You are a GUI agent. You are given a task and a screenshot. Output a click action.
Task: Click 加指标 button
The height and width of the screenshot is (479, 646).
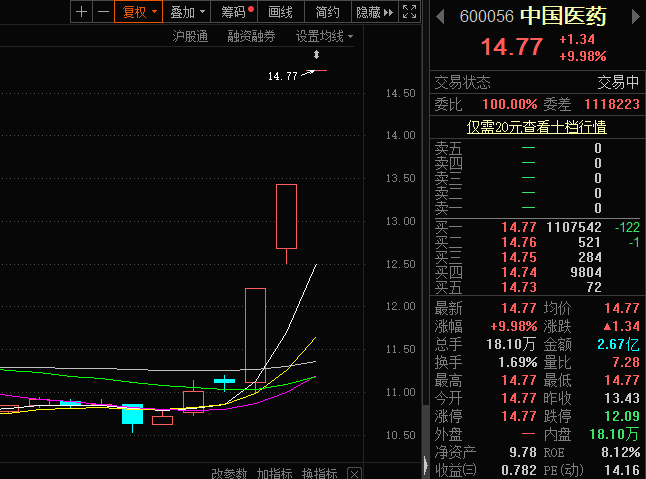point(274,473)
